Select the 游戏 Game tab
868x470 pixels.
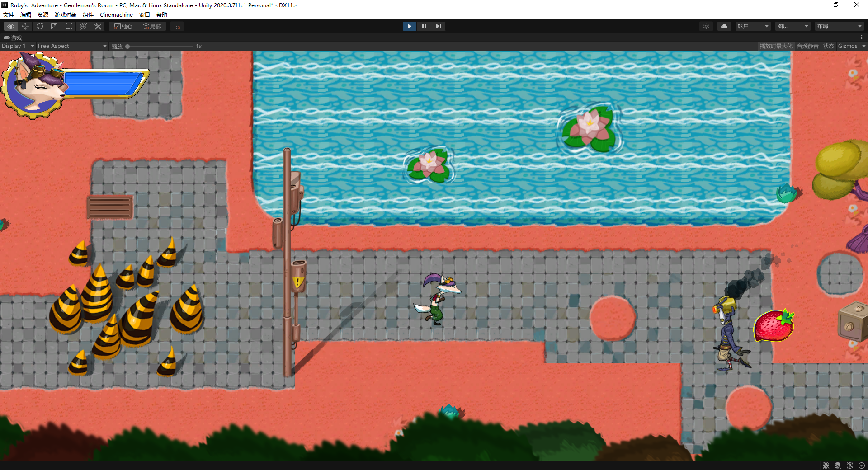coord(14,38)
